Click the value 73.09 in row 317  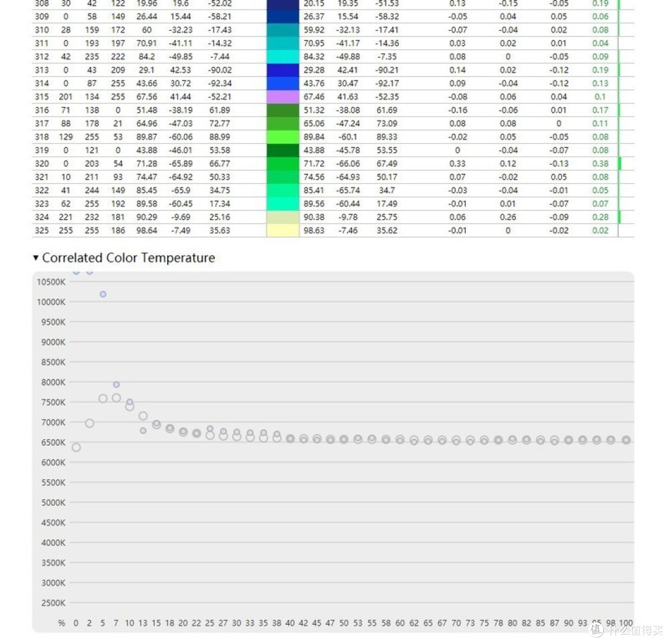click(x=387, y=124)
